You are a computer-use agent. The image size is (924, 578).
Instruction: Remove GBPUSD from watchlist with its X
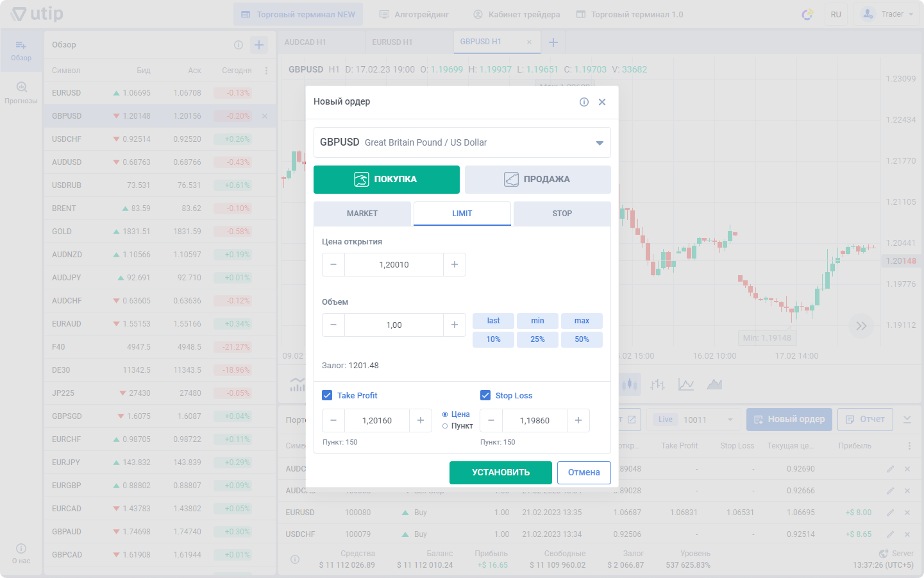pyautogui.click(x=265, y=116)
